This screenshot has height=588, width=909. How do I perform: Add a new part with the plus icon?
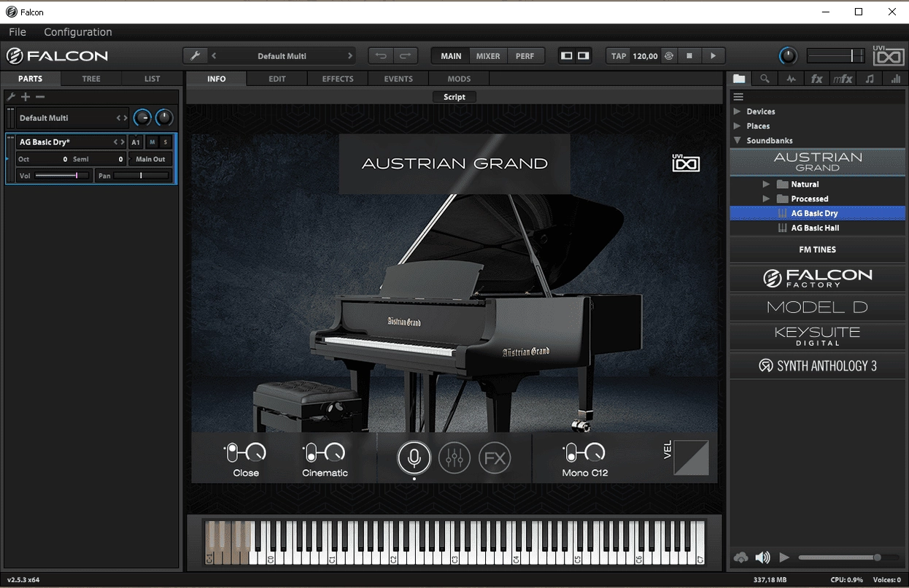point(26,97)
